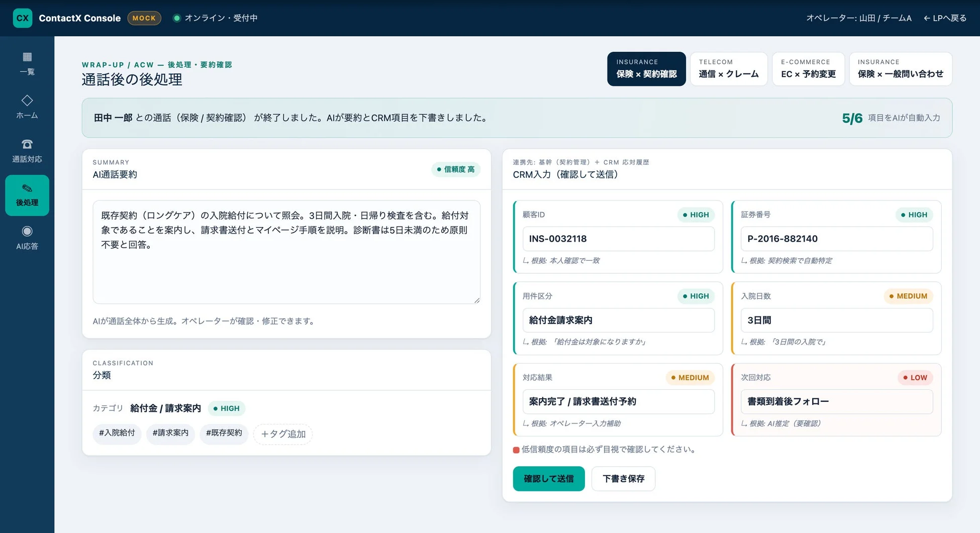Click the 下書き保存 button
The width and height of the screenshot is (980, 533).
click(x=623, y=479)
